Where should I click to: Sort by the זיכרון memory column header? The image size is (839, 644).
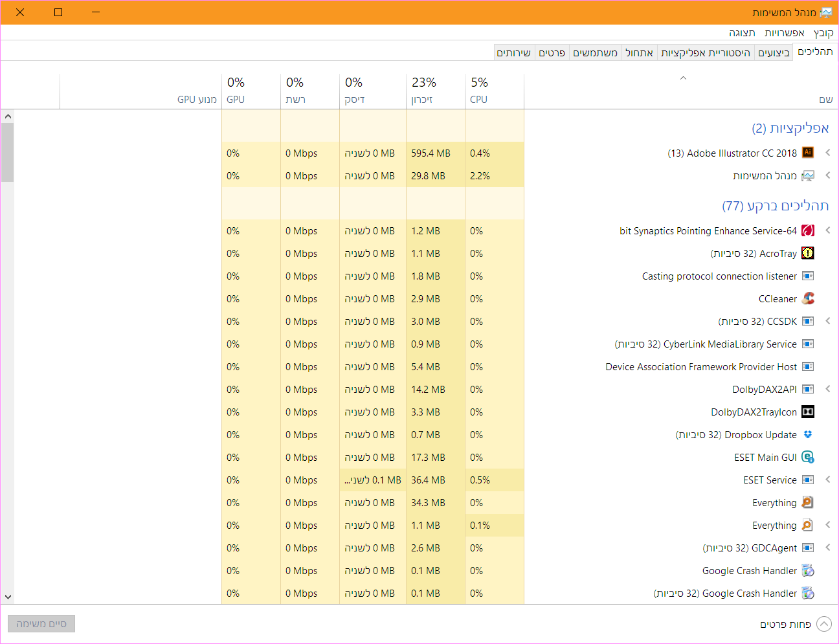coord(436,91)
